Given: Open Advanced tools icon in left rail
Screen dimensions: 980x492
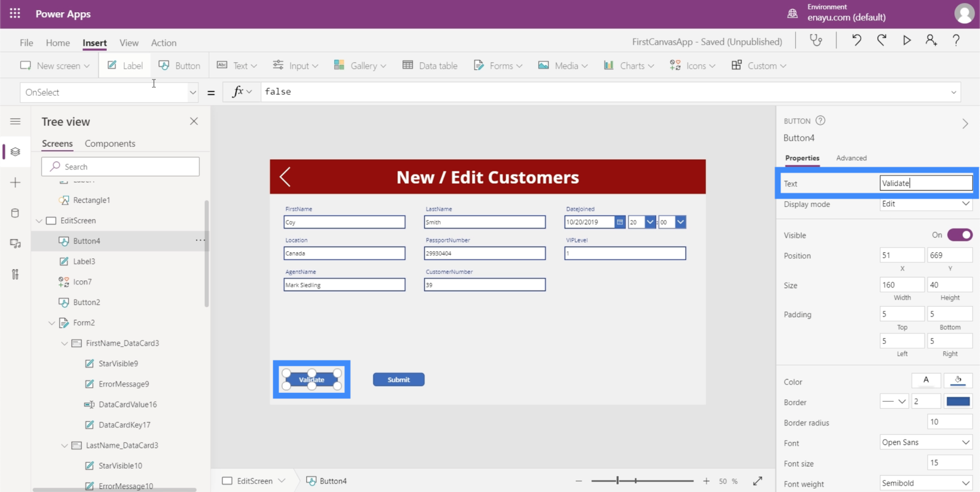Looking at the screenshot, I should coord(15,274).
